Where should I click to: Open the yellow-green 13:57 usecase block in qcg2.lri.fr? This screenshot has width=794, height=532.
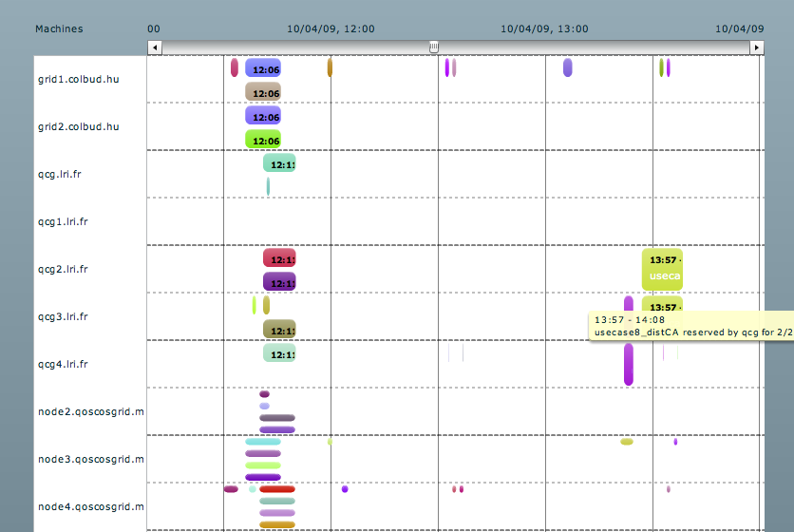(x=662, y=268)
